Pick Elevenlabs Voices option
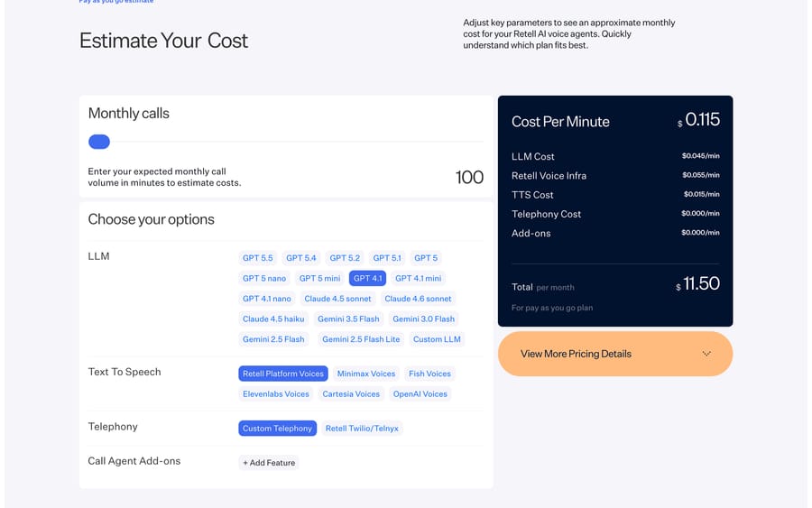The width and height of the screenshot is (812, 508). [x=276, y=394]
